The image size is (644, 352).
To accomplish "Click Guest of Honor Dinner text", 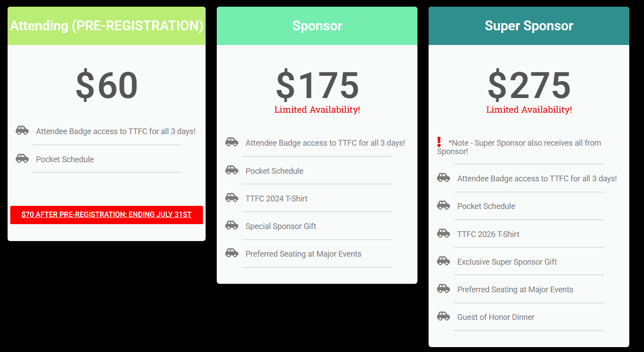I will click(x=495, y=317).
